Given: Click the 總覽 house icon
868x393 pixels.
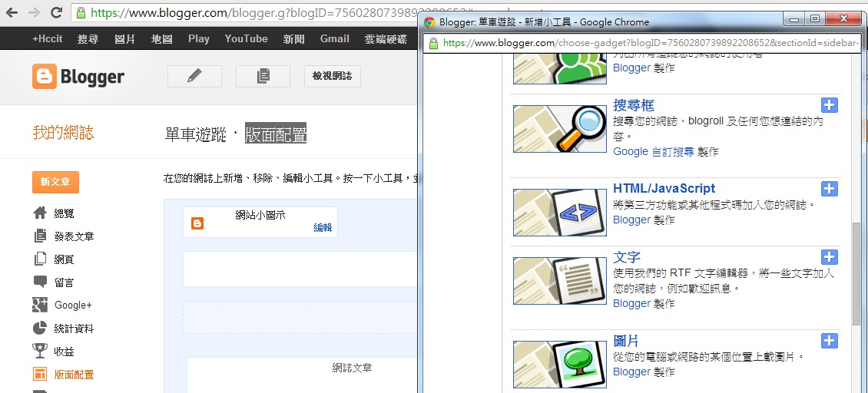Looking at the screenshot, I should click(40, 213).
